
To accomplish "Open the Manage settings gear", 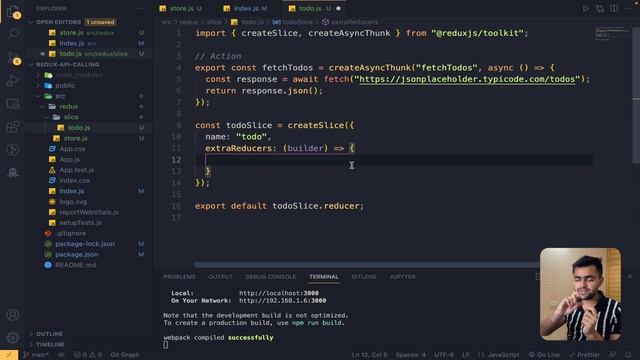I will [13, 338].
